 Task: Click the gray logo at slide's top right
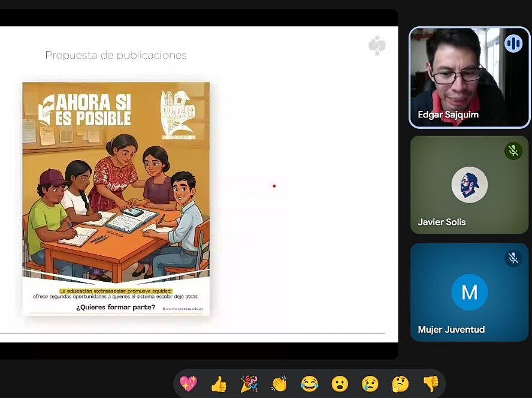point(377,46)
